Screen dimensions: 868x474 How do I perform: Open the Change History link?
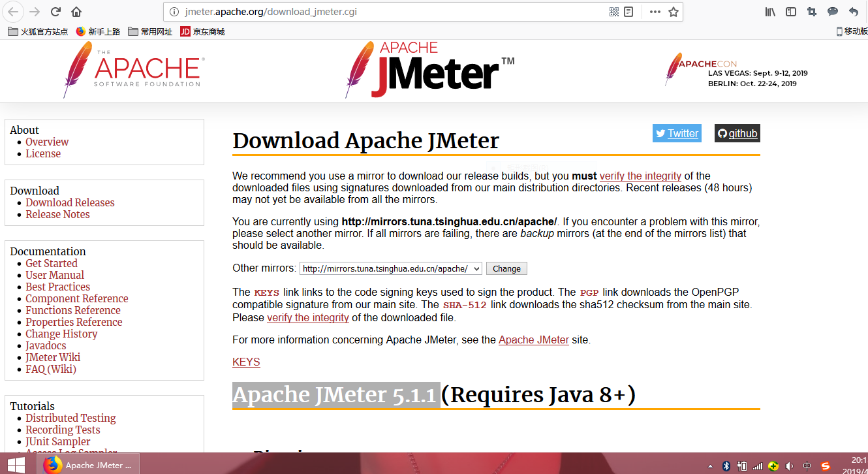tap(61, 334)
